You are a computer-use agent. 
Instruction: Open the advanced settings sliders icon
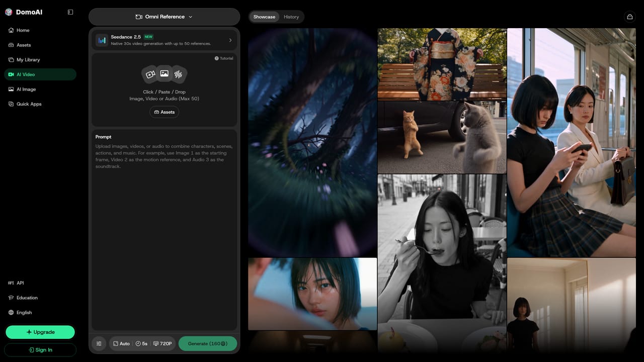[x=99, y=343]
